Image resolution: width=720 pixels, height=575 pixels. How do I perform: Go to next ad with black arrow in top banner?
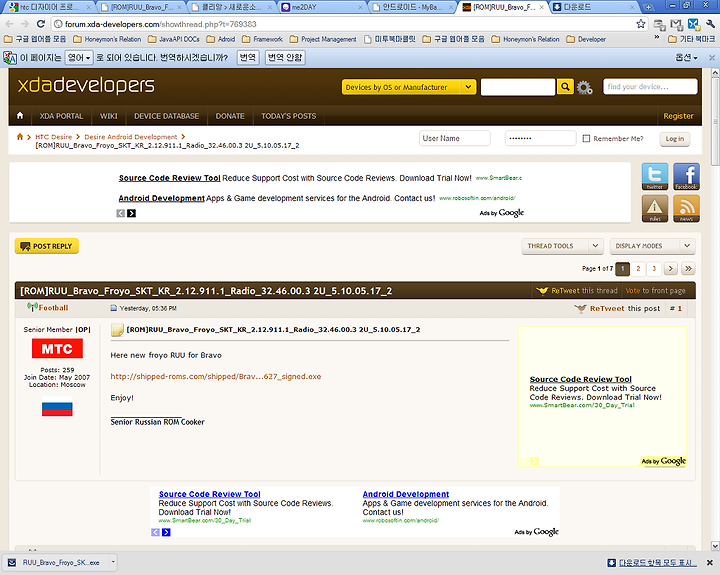point(131,213)
